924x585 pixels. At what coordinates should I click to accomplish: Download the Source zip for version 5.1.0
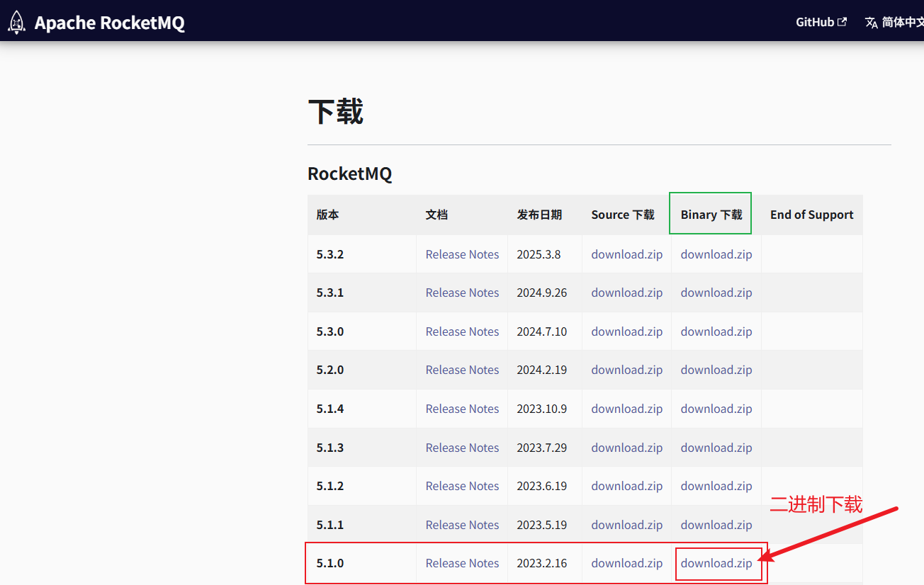coord(626,563)
